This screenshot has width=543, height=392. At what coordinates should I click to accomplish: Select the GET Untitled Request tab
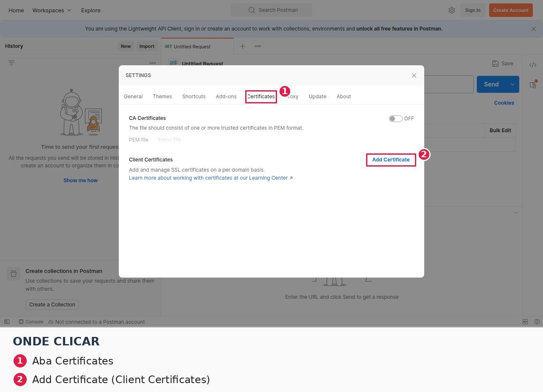point(197,46)
